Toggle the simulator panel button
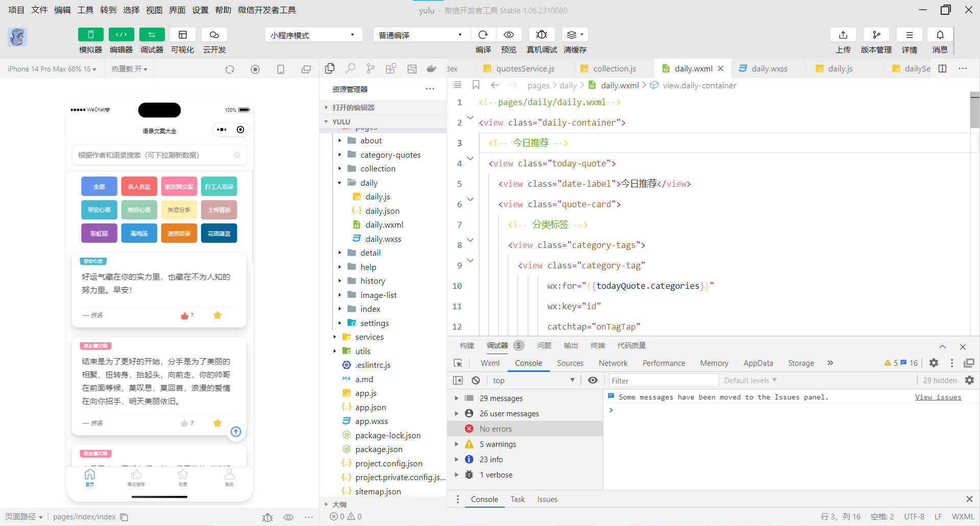 90,35
